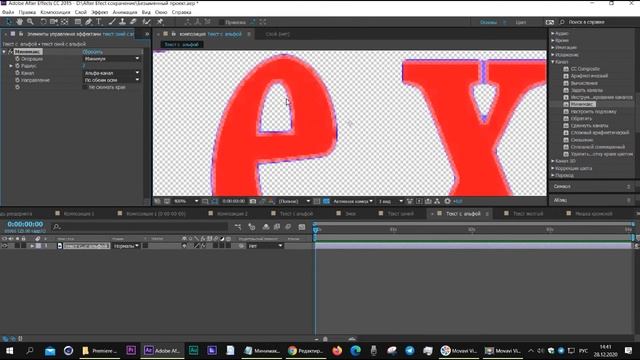Toggle frame blending icon in timeline

tap(277, 227)
